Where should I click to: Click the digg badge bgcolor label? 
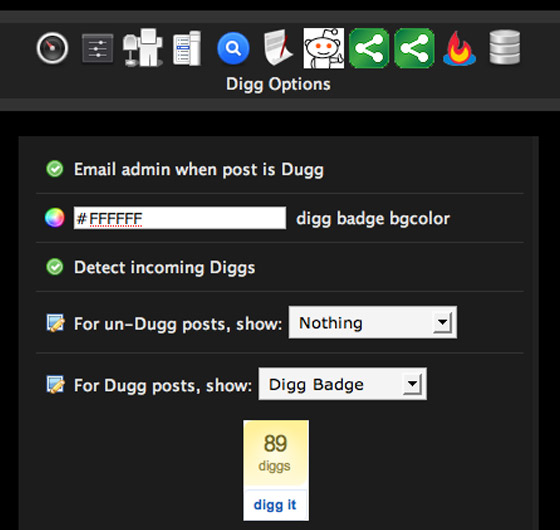click(x=373, y=218)
